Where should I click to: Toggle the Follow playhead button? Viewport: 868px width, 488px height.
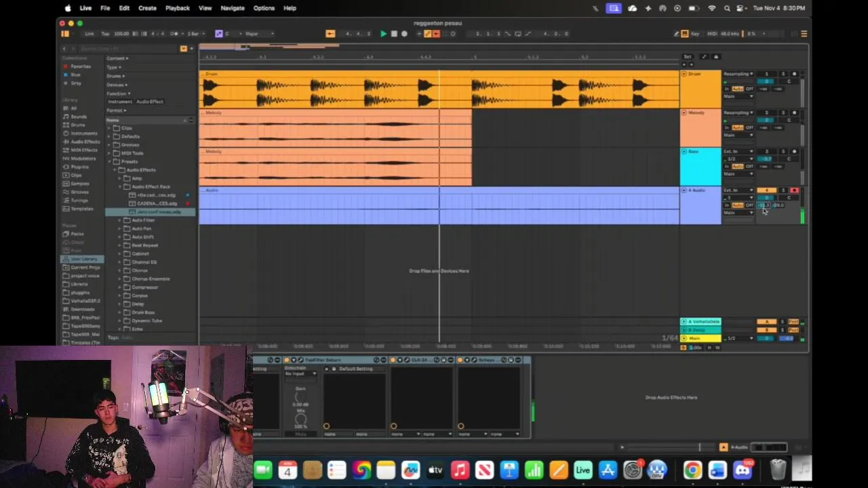click(x=330, y=34)
